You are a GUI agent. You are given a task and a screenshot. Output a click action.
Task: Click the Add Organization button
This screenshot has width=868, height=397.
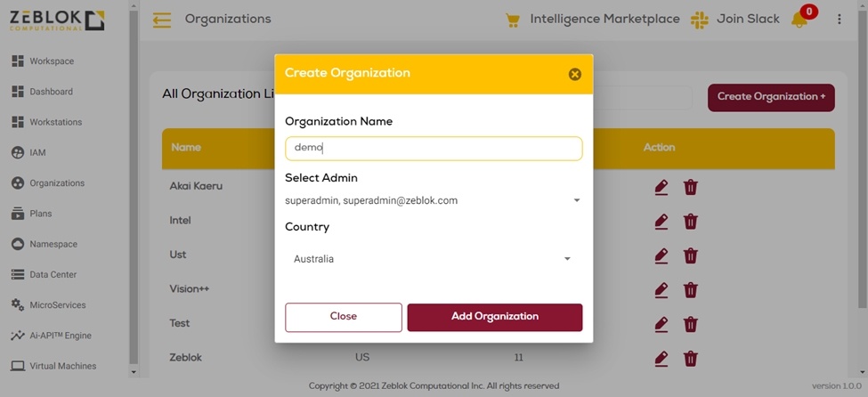pyautogui.click(x=494, y=317)
